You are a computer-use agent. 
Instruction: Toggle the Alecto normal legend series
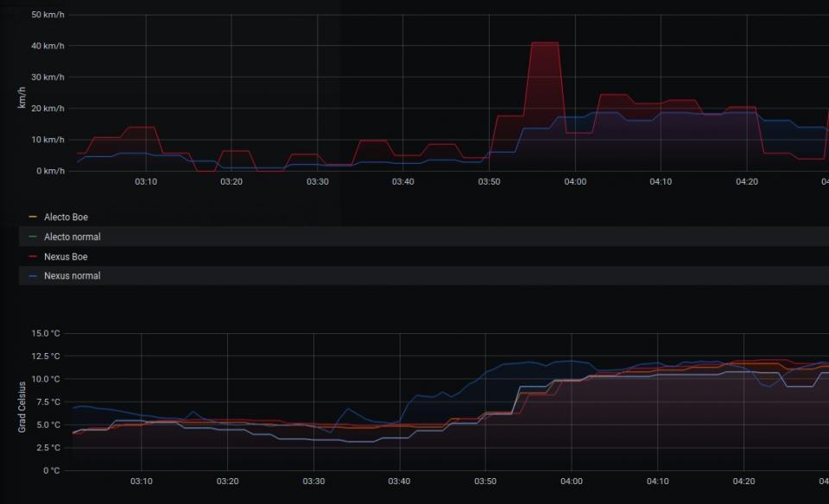click(72, 236)
